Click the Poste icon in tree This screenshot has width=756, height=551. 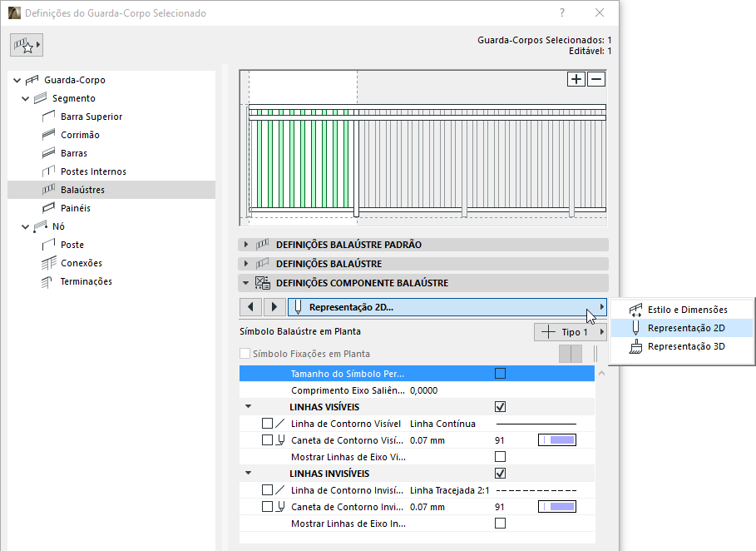click(x=49, y=245)
